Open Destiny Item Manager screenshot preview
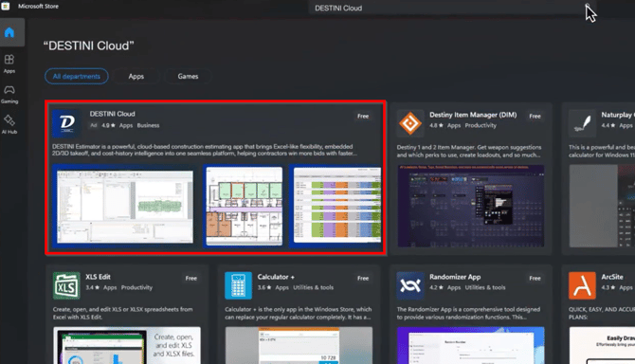The width and height of the screenshot is (635, 364). [471, 206]
